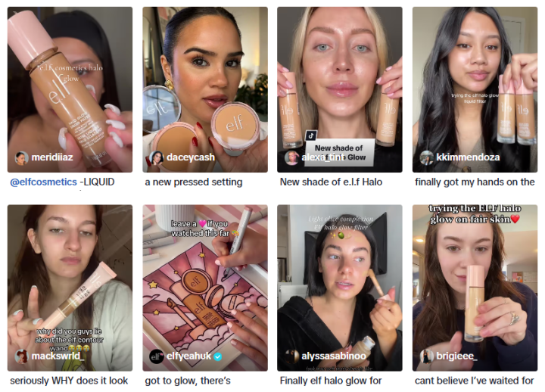Open the alexa_tint Halo Glow shade video
Image resolution: width=545 pixels, height=392 pixels.
click(x=340, y=89)
